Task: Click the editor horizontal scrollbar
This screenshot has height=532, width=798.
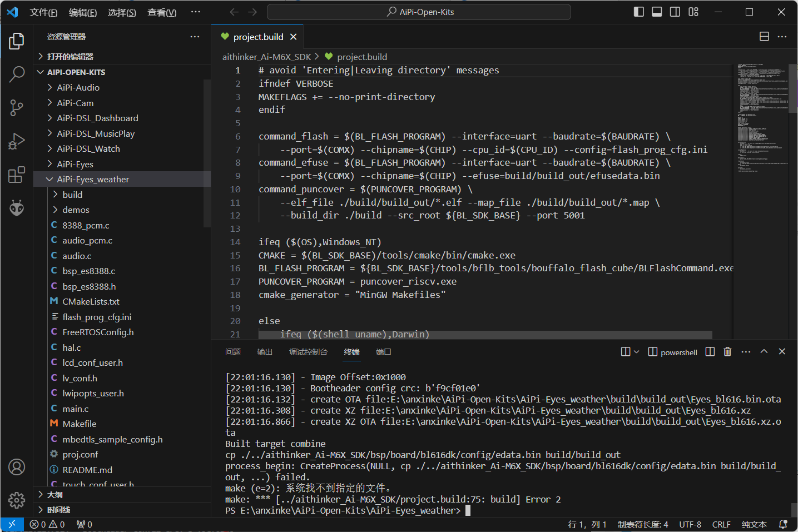Action: pos(485,335)
